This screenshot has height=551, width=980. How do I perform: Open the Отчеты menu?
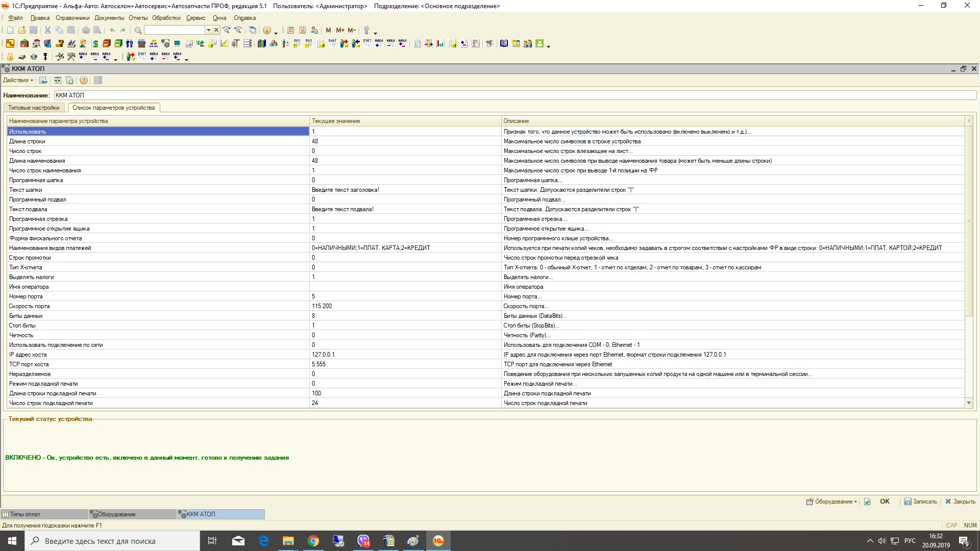point(138,18)
